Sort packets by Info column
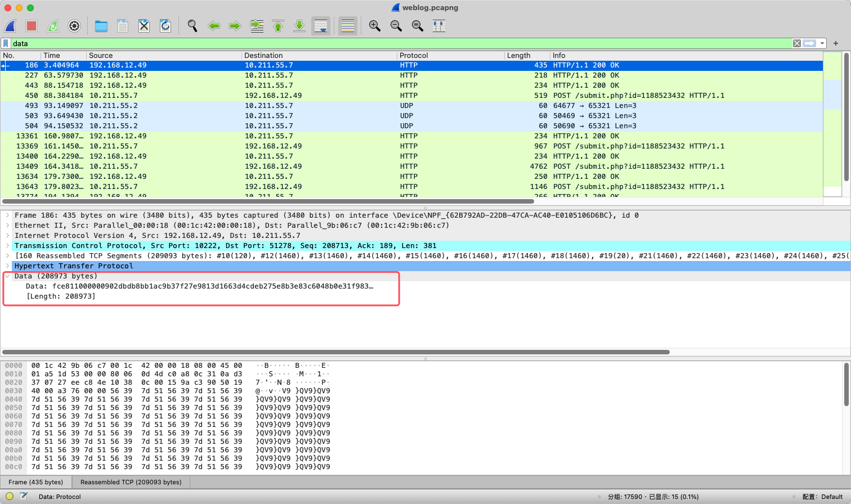The image size is (851, 504). (x=686, y=56)
